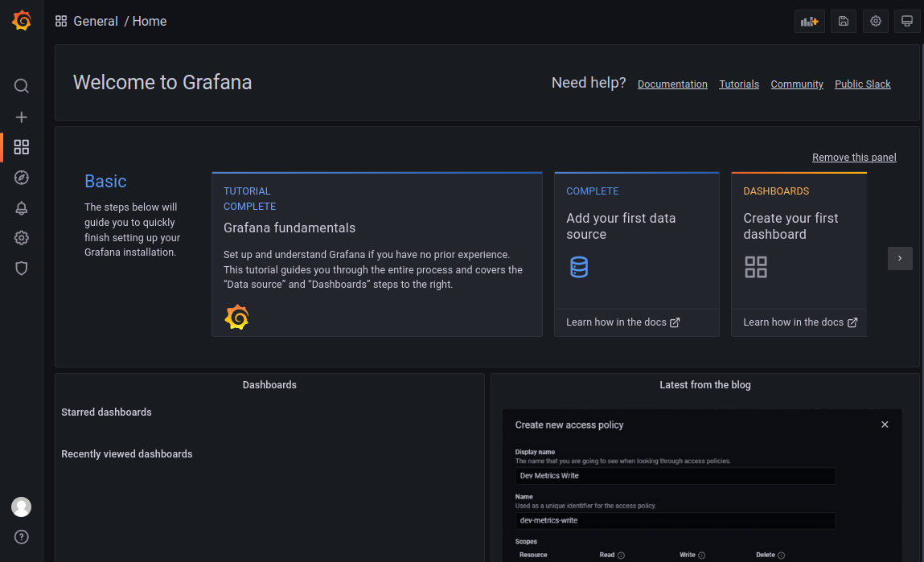This screenshot has width=924, height=562.
Task: Open the Documentation link
Action: 672,84
